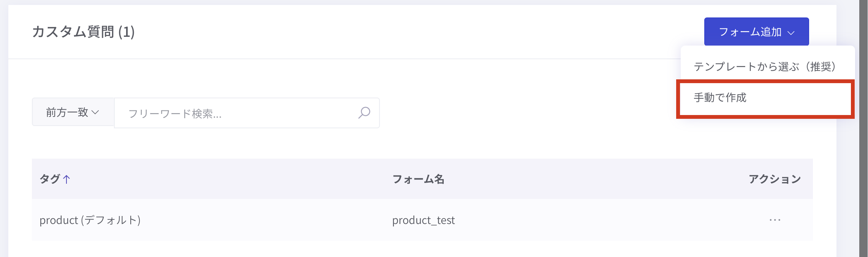Viewport: 868px width, 257px height.
Task: Click the chevron inside フォーム追加 button
Action: point(791,33)
